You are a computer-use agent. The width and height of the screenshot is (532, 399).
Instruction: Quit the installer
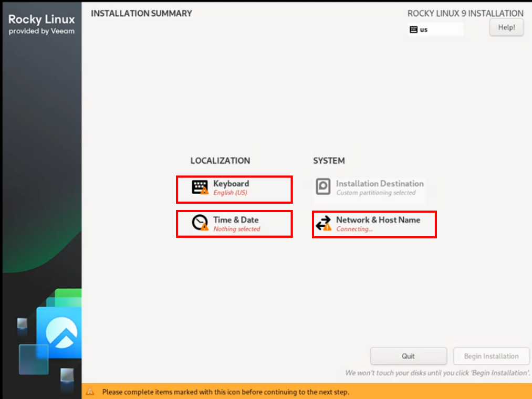(x=408, y=356)
